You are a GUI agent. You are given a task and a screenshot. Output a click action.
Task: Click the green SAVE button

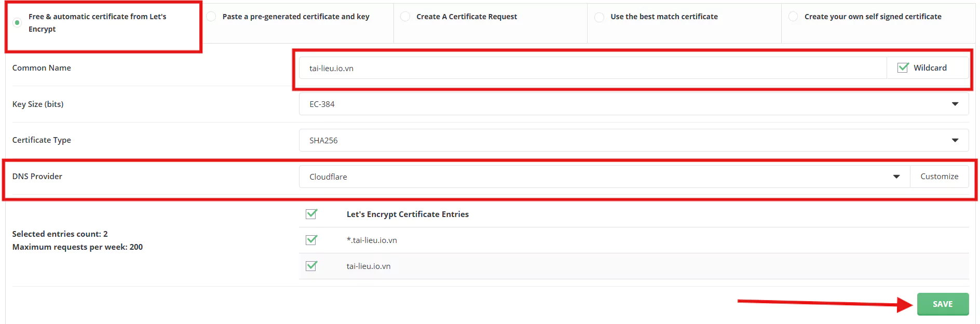(943, 304)
